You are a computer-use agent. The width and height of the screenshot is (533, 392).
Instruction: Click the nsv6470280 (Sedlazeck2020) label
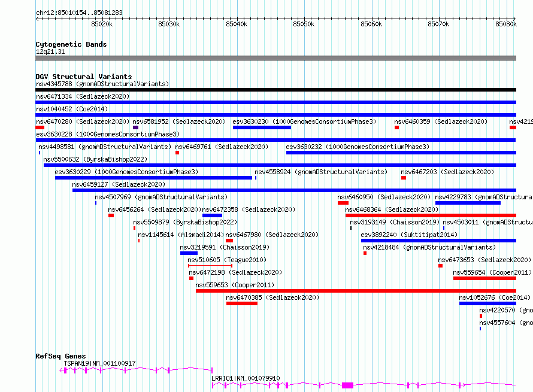pos(83,121)
